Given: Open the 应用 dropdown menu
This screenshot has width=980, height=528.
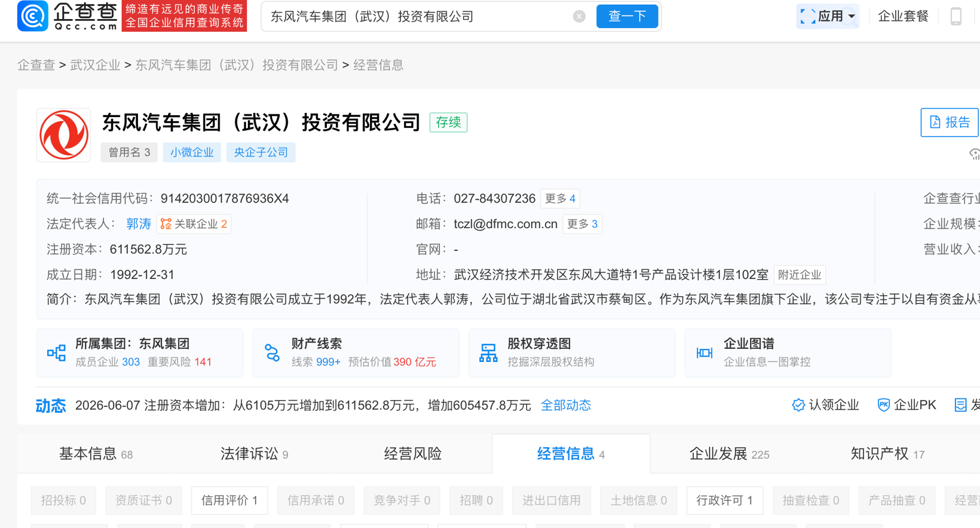Looking at the screenshot, I should [x=828, y=16].
